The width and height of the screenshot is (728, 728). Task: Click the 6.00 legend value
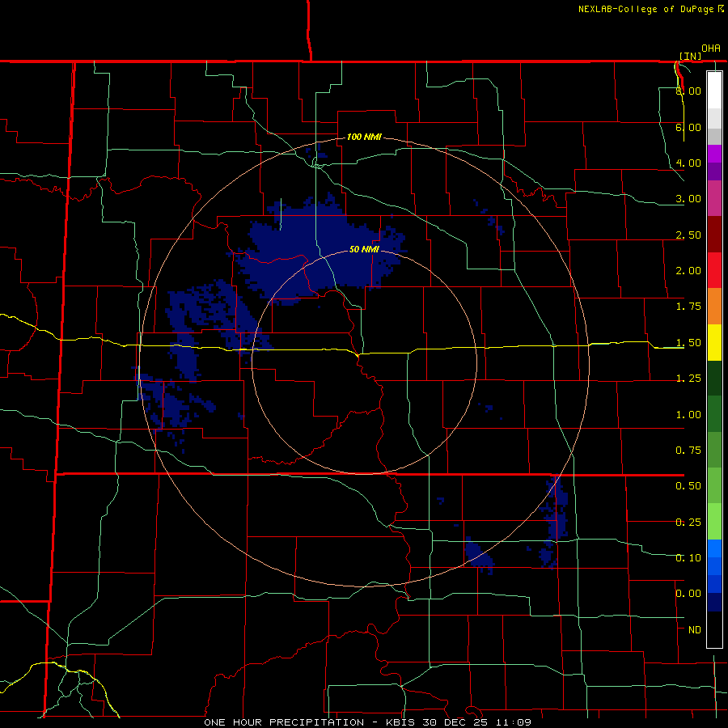coord(688,127)
